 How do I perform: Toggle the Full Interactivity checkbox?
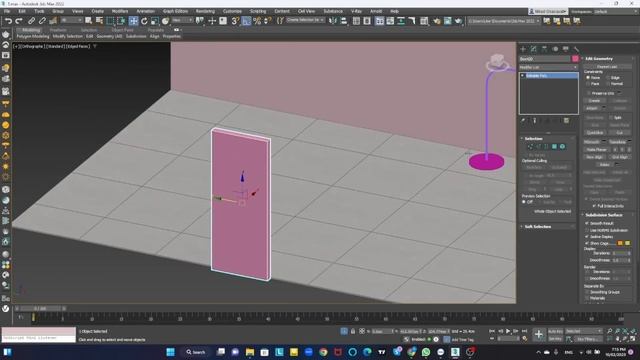(x=594, y=206)
